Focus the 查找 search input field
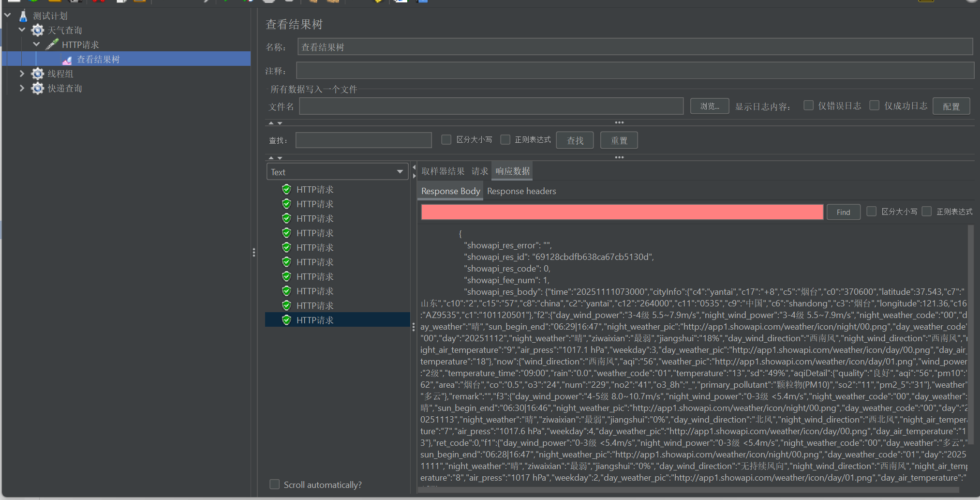Image resolution: width=980 pixels, height=500 pixels. [364, 140]
